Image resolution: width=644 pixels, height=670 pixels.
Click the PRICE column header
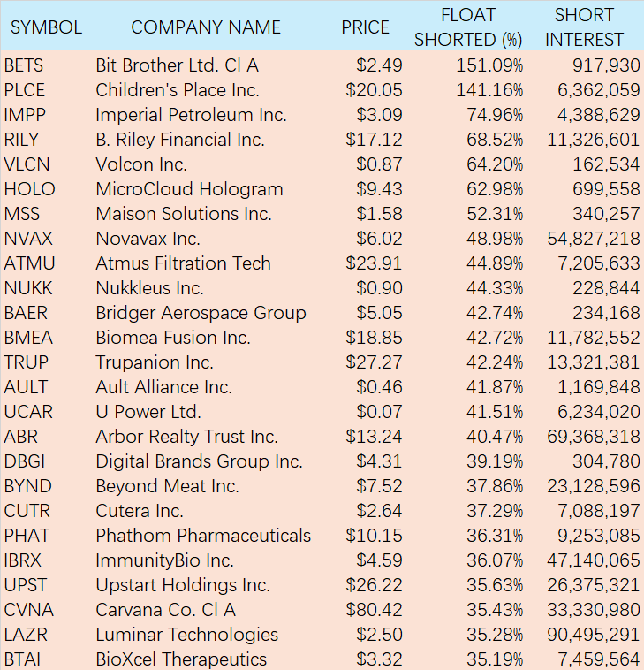[x=365, y=27]
